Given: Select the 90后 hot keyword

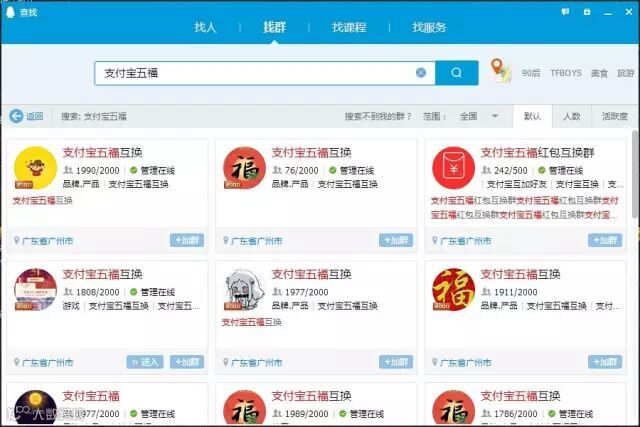Looking at the screenshot, I should (x=531, y=73).
